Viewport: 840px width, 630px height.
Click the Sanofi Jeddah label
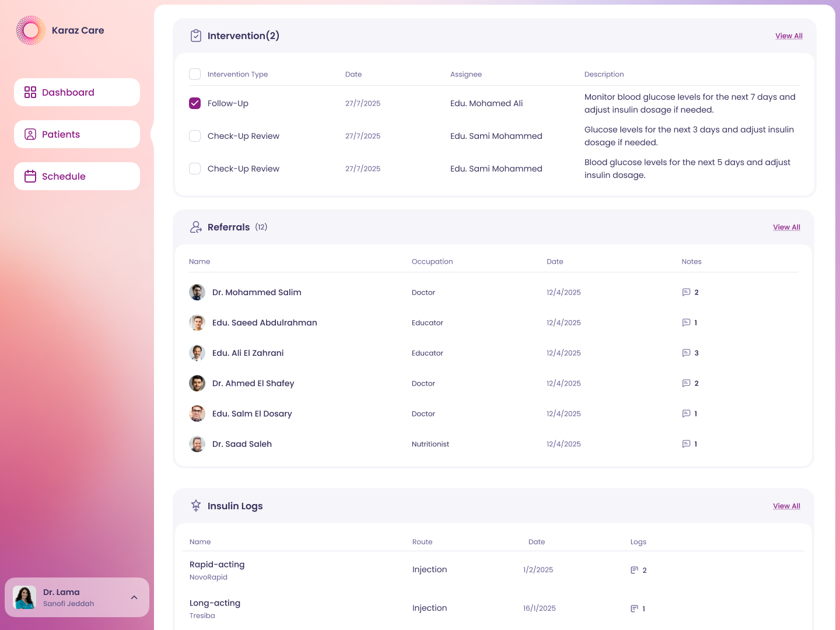coord(68,604)
